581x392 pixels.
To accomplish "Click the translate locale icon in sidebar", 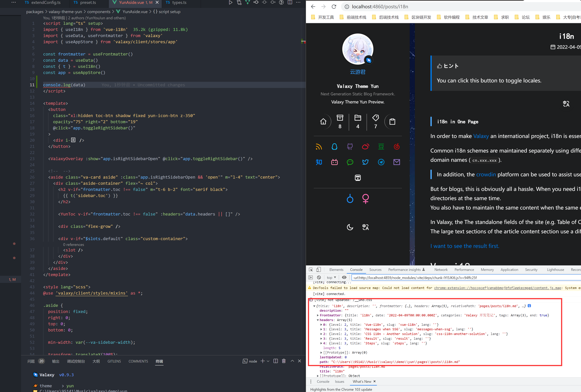I will (365, 227).
